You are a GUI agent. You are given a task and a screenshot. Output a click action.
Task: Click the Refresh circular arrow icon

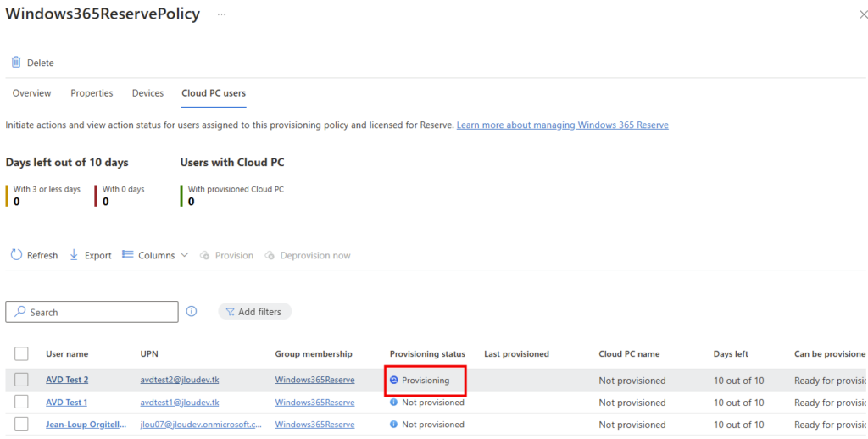(17, 255)
